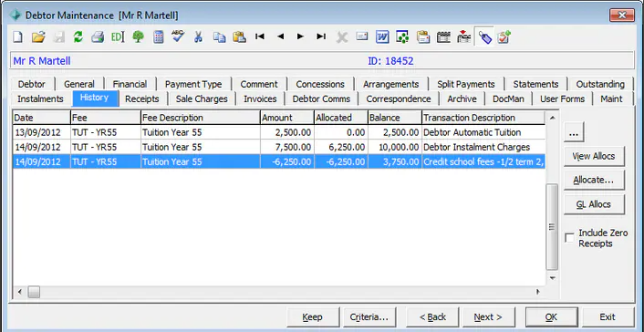Click the clapperboard icon in toolbar
The width and height of the screenshot is (644, 332).
tap(443, 37)
